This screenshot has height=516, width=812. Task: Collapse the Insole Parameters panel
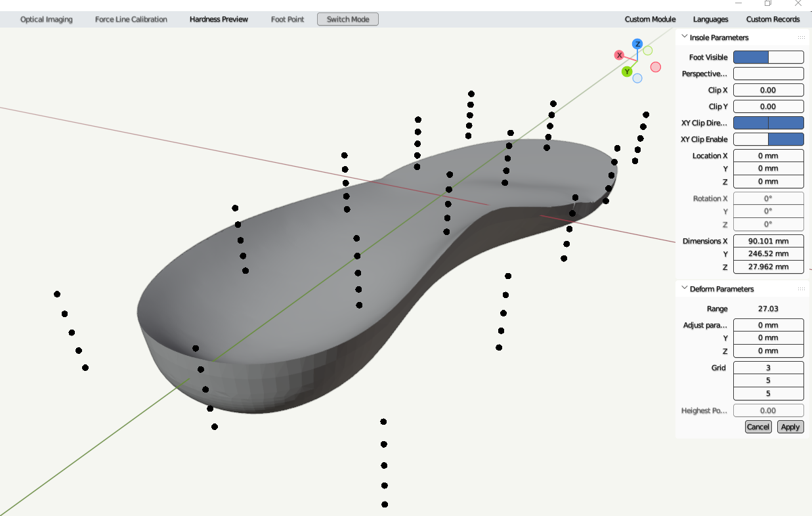pyautogui.click(x=685, y=37)
